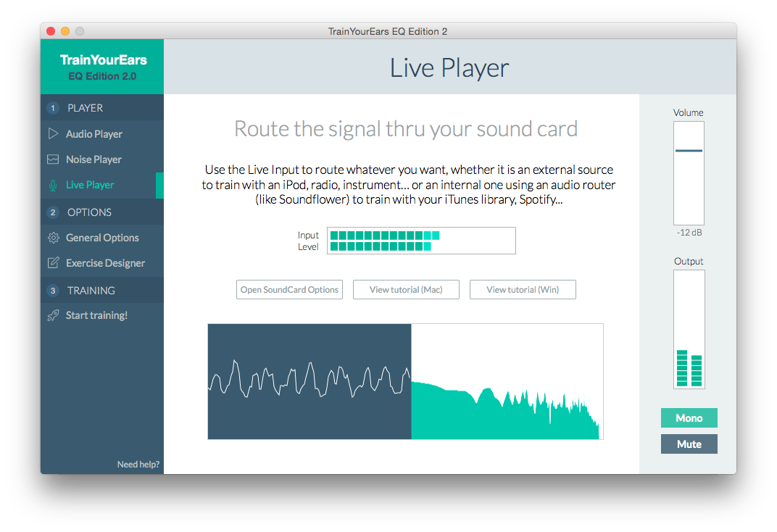Select the Audio Player play icon
This screenshot has width=777, height=532.
pyautogui.click(x=51, y=133)
